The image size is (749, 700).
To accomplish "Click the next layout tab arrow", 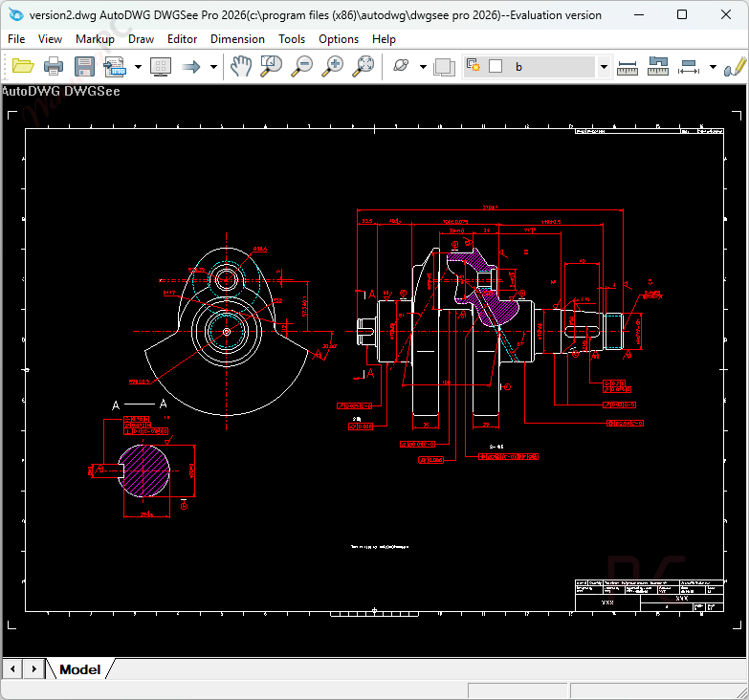I will tap(33, 669).
